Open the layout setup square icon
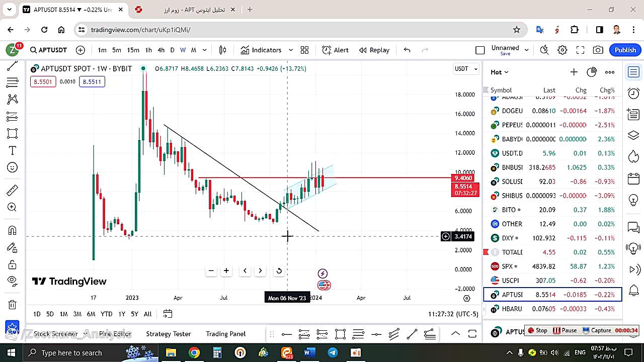 [x=480, y=50]
